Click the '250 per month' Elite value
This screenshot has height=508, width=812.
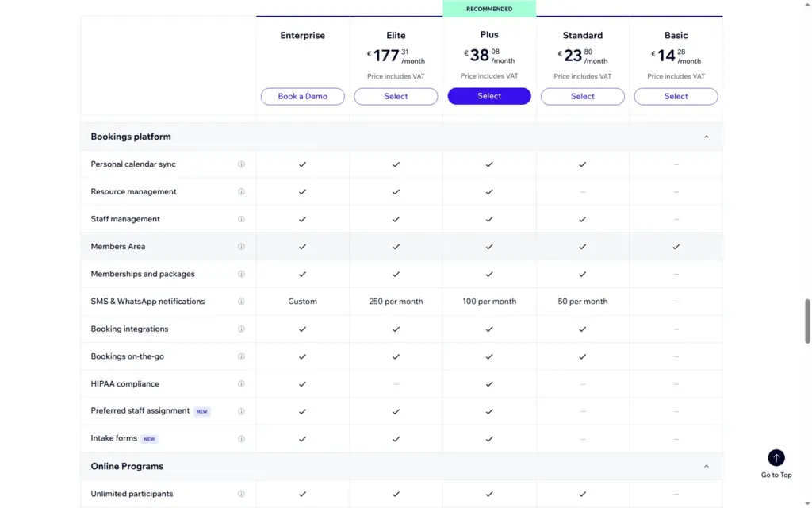396,302
